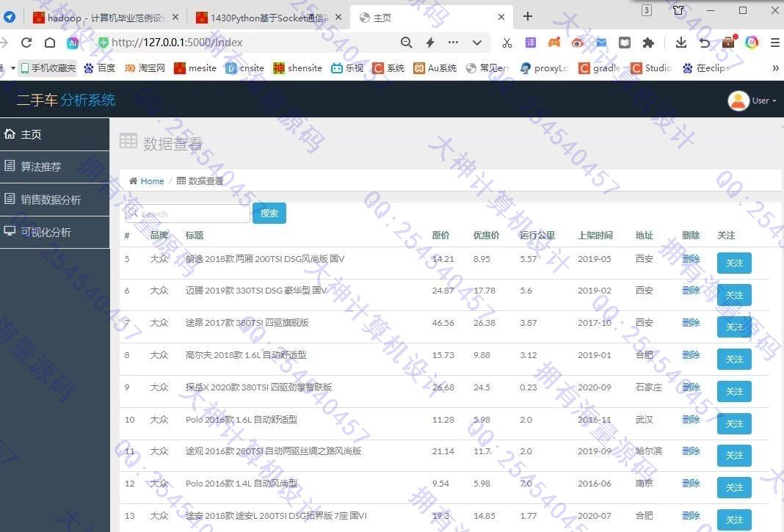Go to 主页 in the sidebar
Image resolution: width=784 pixels, height=532 pixels.
(x=54, y=134)
